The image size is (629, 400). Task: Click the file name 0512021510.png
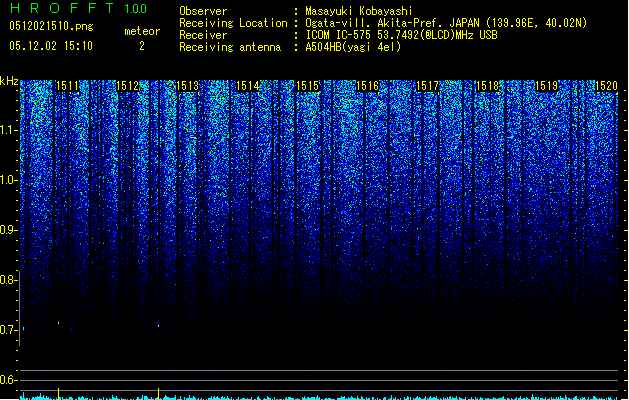click(51, 26)
